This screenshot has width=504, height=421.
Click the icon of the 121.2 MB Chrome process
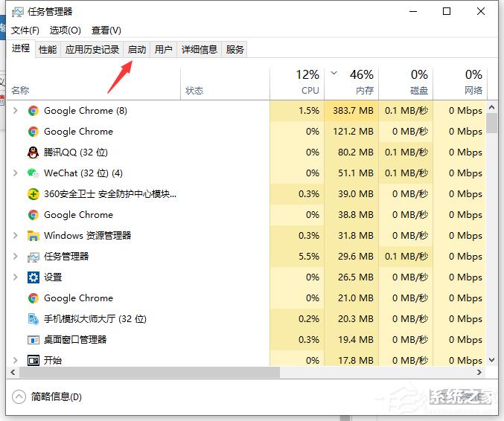click(x=33, y=132)
